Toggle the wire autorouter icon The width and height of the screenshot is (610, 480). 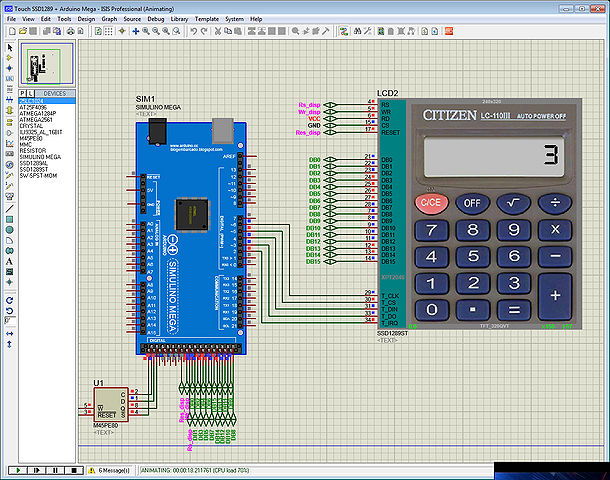(x=344, y=32)
